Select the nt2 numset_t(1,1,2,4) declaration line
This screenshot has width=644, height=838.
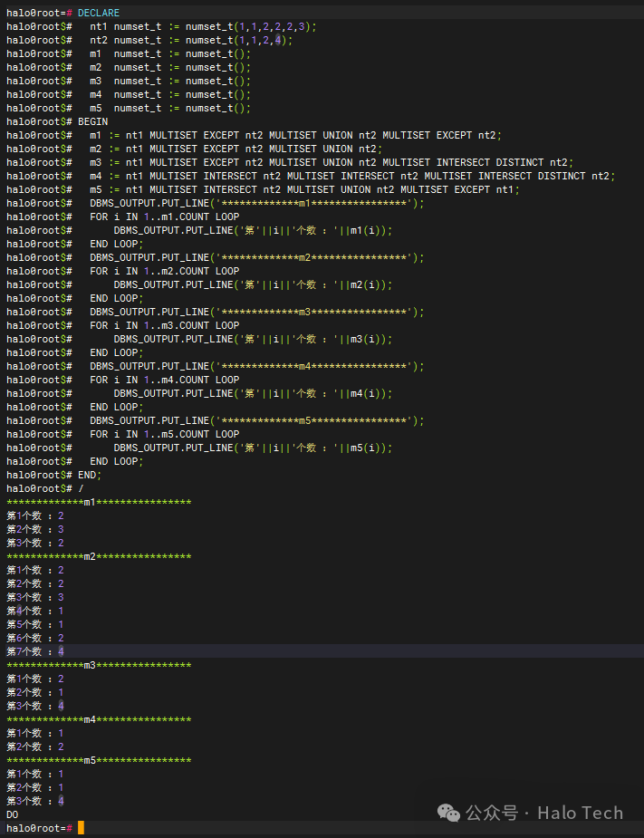(191, 40)
